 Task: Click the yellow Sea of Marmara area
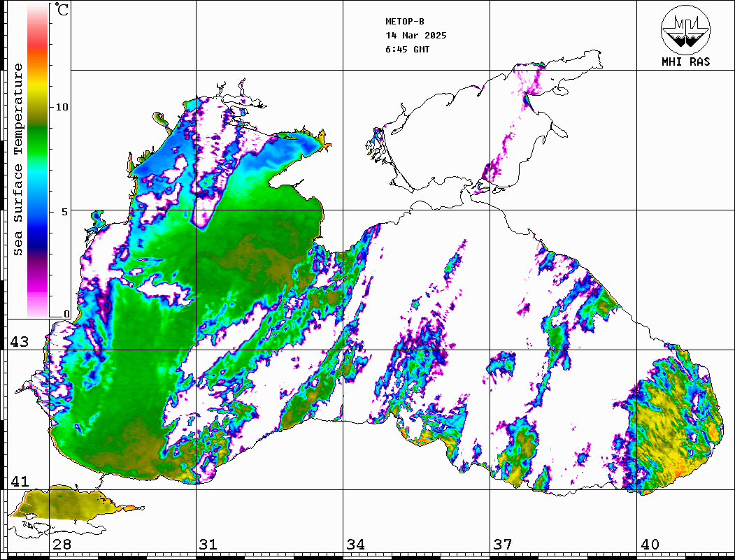tap(66, 504)
